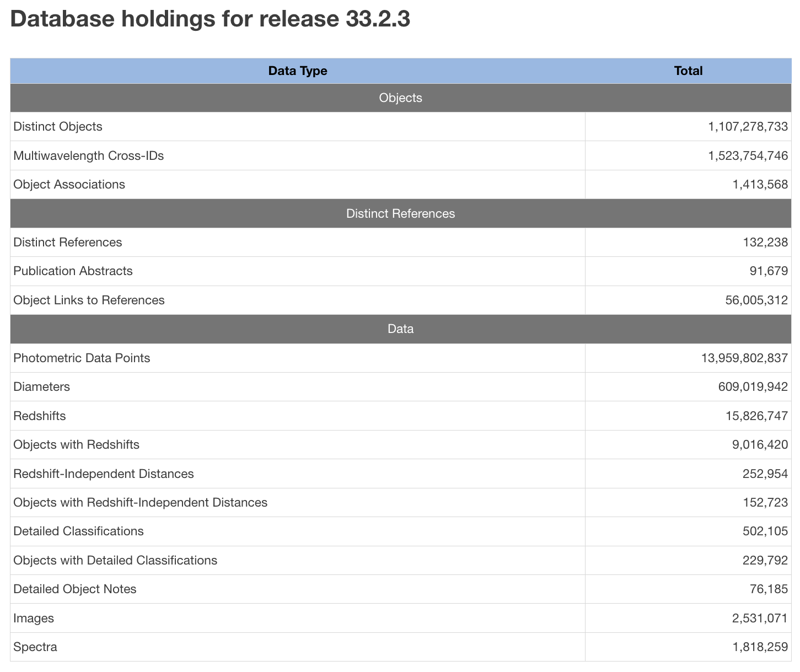Select the Objects section header row
The height and width of the screenshot is (672, 800).
(x=400, y=98)
